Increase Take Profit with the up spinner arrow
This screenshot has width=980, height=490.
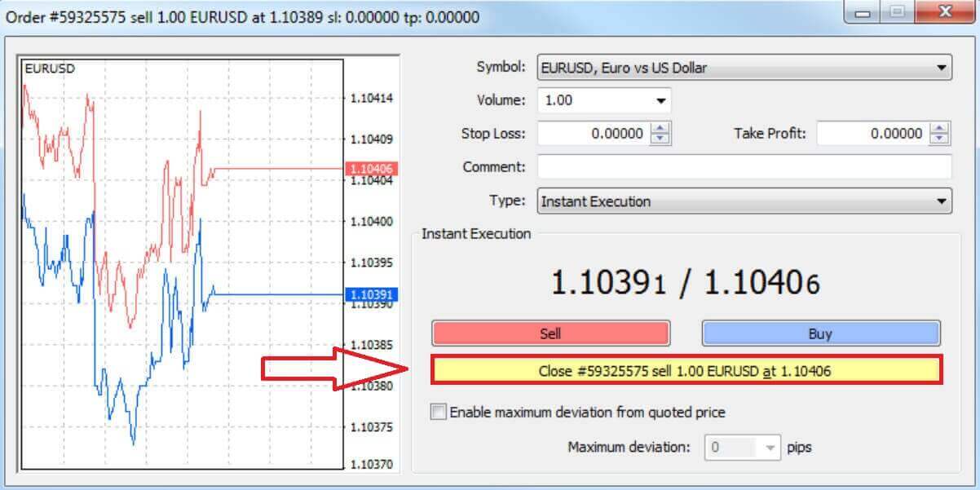[x=939, y=129]
